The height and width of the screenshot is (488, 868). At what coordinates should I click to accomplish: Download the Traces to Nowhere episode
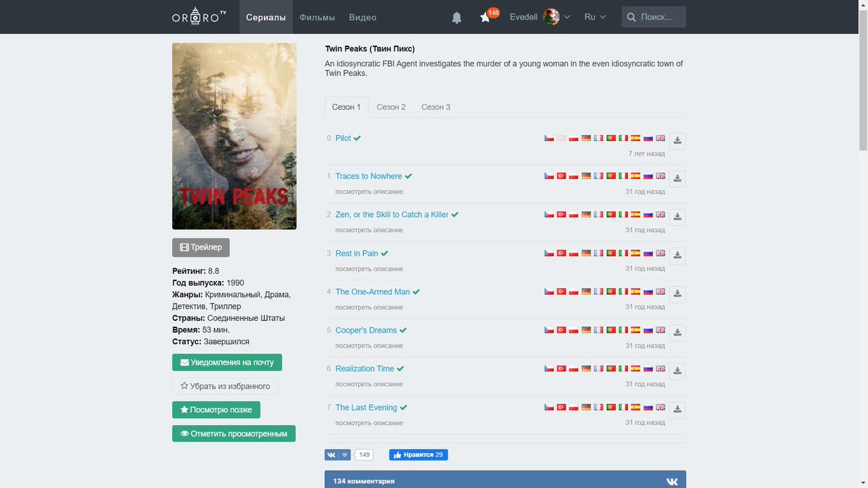click(x=677, y=179)
